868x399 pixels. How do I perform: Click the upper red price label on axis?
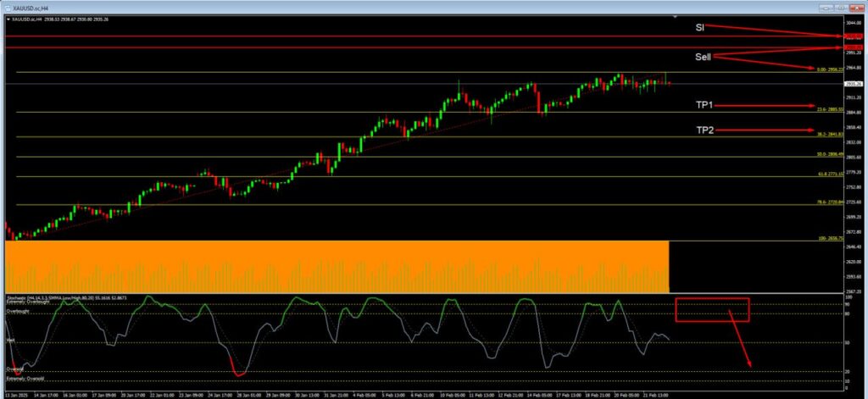[x=854, y=36]
